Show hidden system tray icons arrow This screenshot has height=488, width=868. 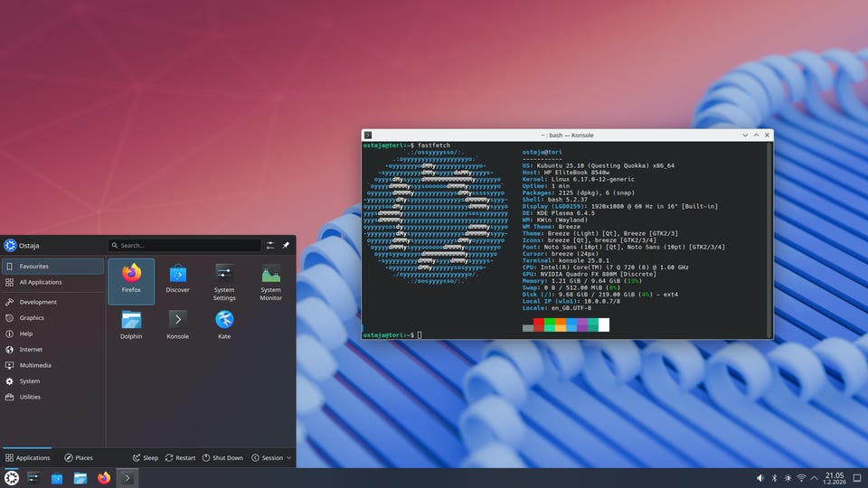815,477
